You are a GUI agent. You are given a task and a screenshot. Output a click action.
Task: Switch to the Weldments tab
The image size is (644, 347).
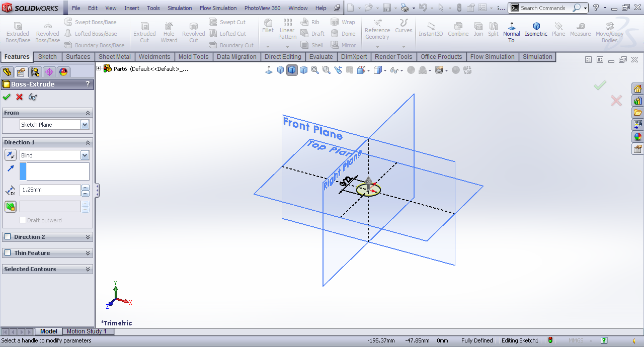[154, 57]
